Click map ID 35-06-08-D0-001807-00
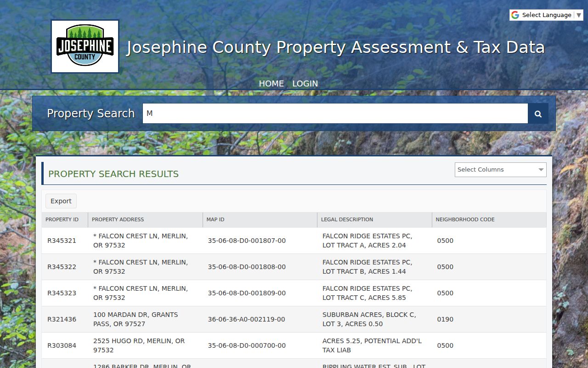This screenshot has width=588, height=368. (x=247, y=241)
